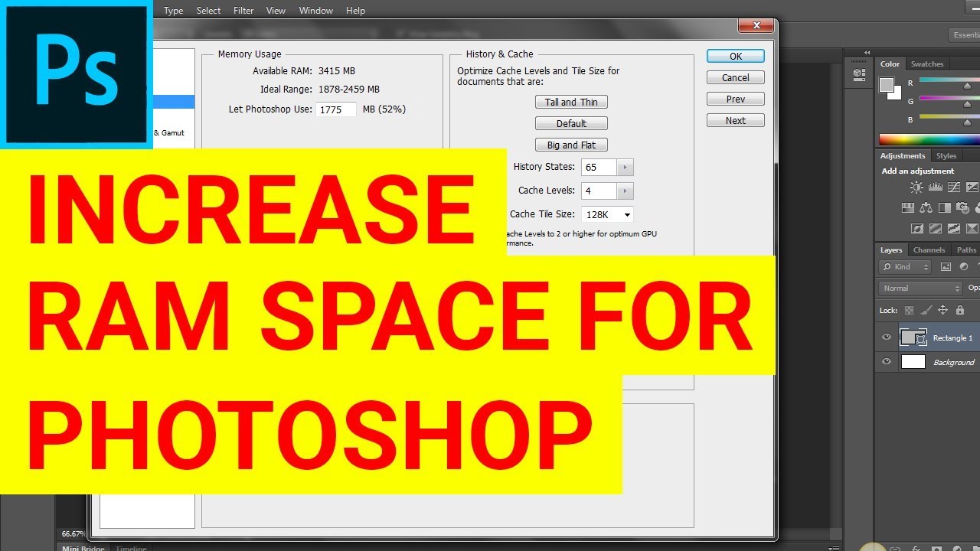Click OK in Preferences dialog
980x551 pixels.
736,56
